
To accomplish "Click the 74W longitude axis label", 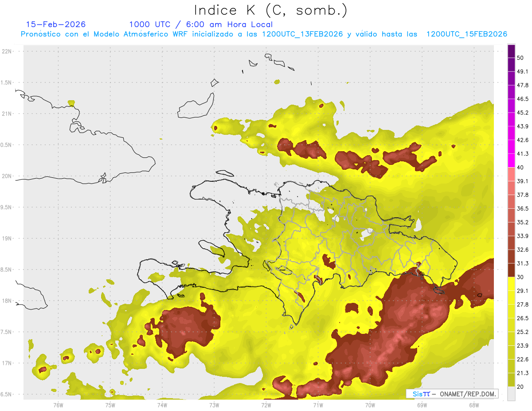I will (162, 405).
